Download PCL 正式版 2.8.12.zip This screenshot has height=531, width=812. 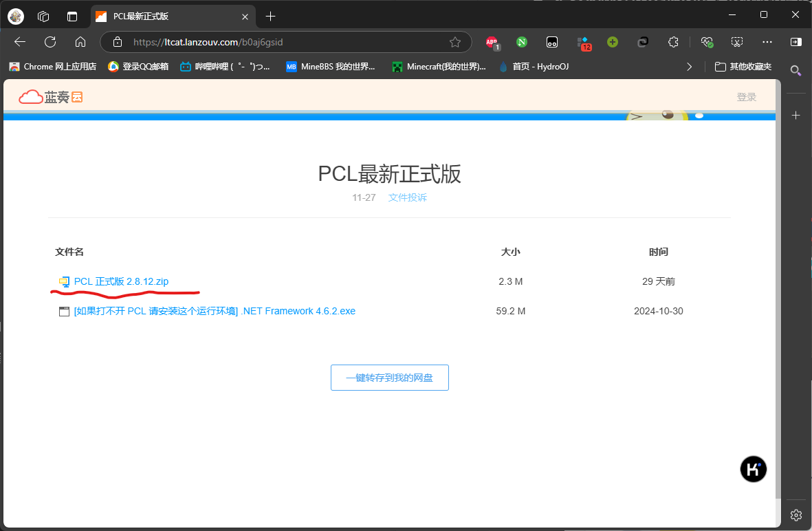point(121,281)
